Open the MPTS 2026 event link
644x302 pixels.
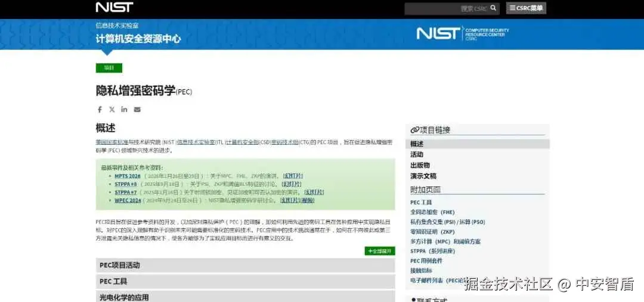click(128, 176)
